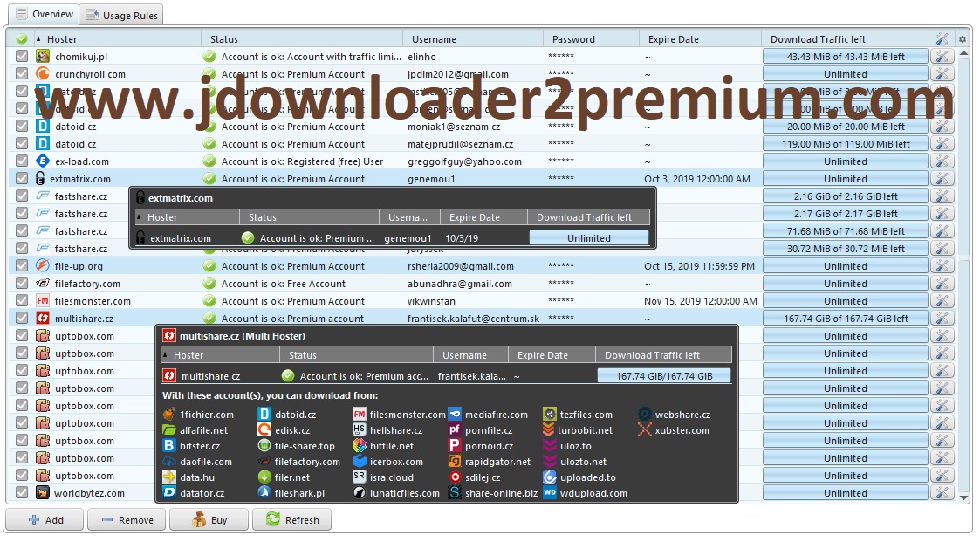Open settings tool for the worldbytez.com row

pos(942,492)
